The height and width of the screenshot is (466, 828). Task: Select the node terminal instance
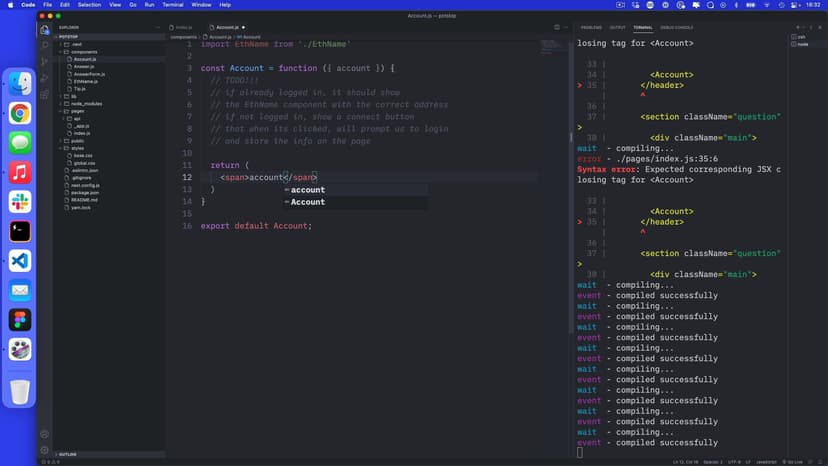pos(802,44)
